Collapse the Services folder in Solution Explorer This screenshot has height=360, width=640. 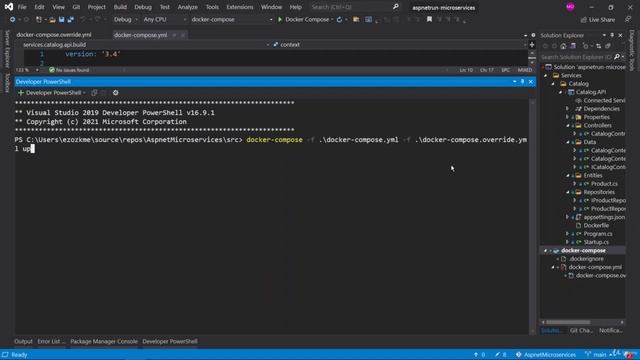point(546,76)
